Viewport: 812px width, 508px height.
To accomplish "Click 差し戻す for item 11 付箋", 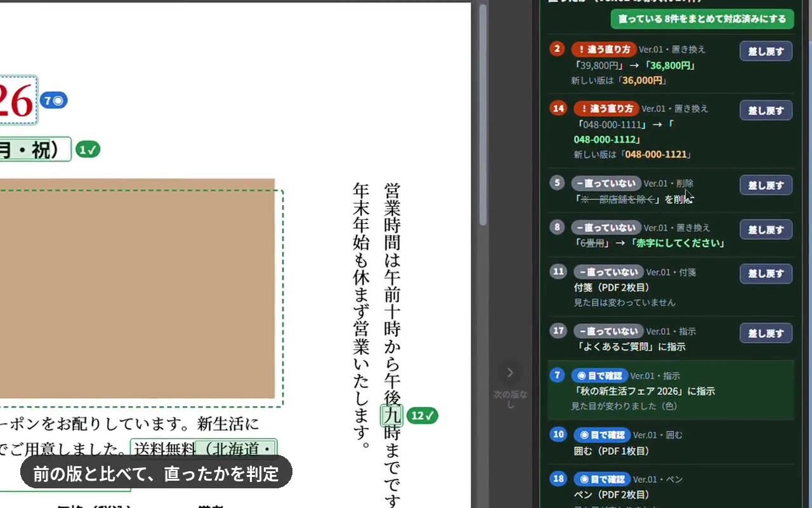I will [766, 274].
